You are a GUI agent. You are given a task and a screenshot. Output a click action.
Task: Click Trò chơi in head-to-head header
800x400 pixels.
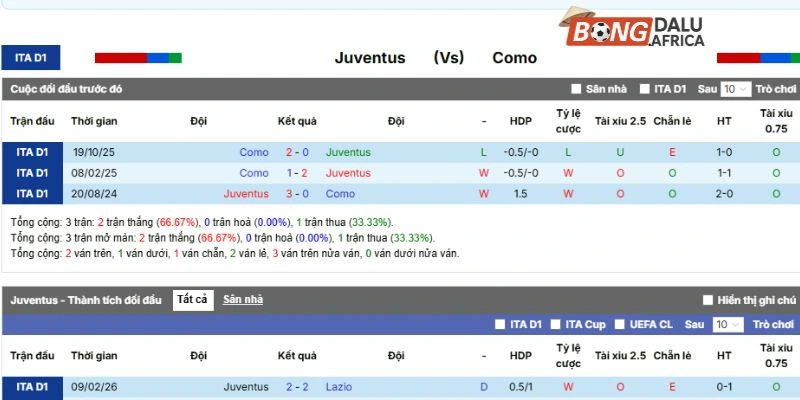point(776,89)
